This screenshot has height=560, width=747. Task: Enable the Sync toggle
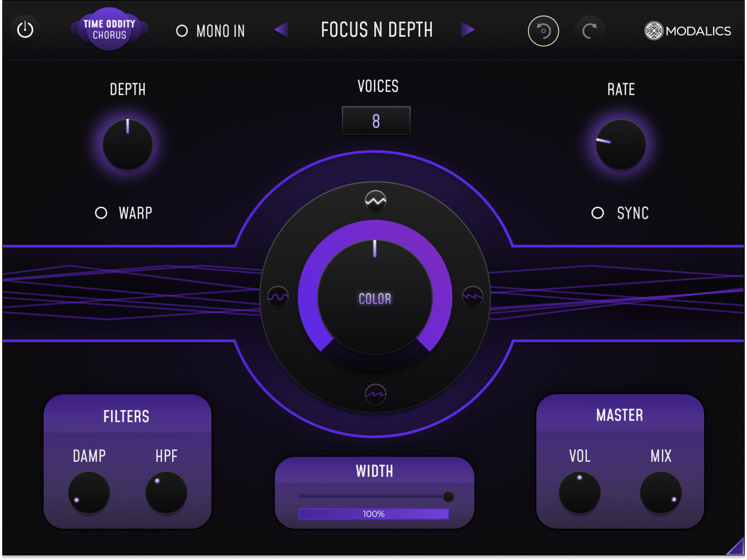(597, 213)
